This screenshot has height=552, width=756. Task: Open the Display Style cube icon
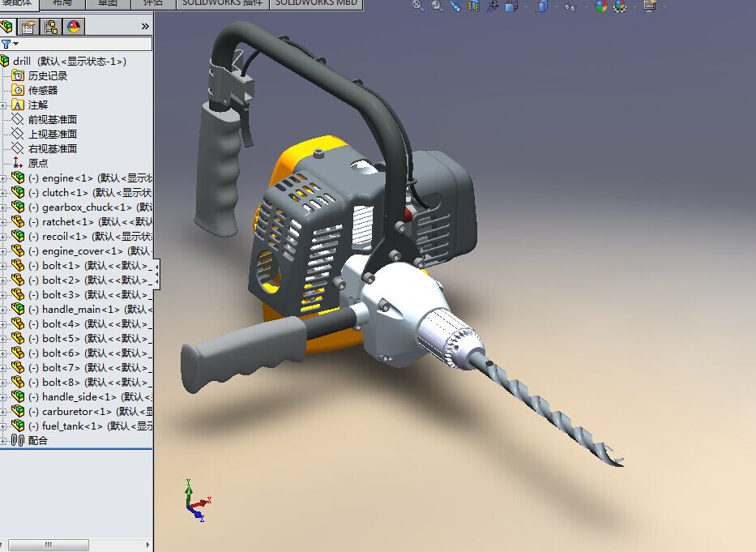542,6
